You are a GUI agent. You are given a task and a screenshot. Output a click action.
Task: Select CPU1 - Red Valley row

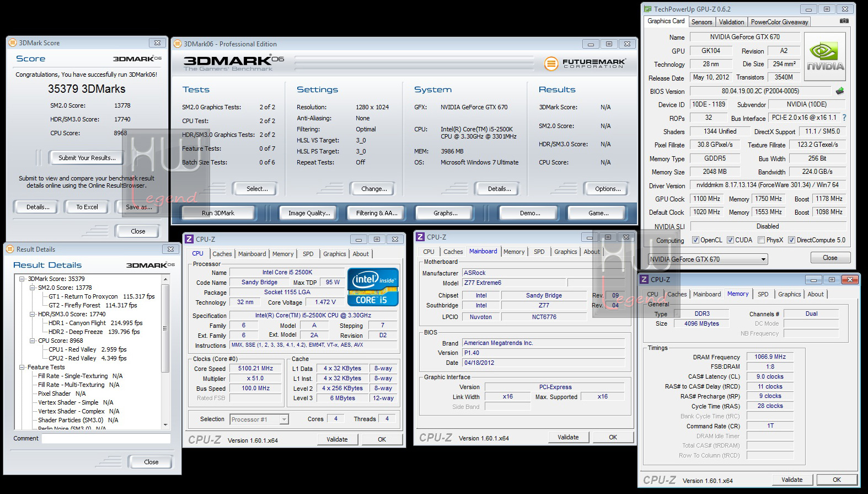click(87, 349)
